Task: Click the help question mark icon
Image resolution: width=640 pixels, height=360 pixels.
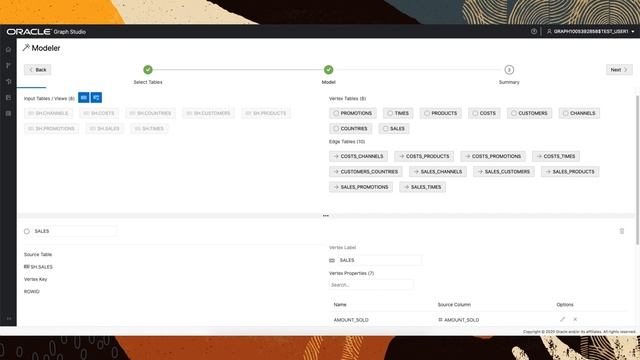Action: (x=534, y=31)
